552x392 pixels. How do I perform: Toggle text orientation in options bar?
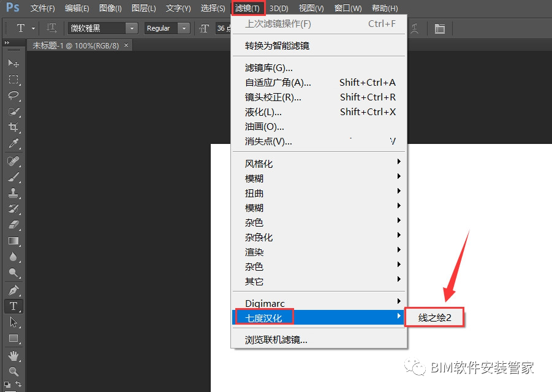coord(51,28)
